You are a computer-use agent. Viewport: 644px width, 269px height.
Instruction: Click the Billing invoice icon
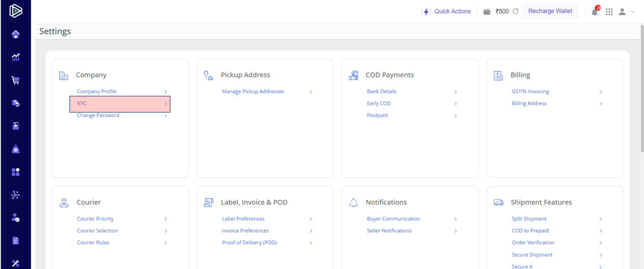point(498,75)
